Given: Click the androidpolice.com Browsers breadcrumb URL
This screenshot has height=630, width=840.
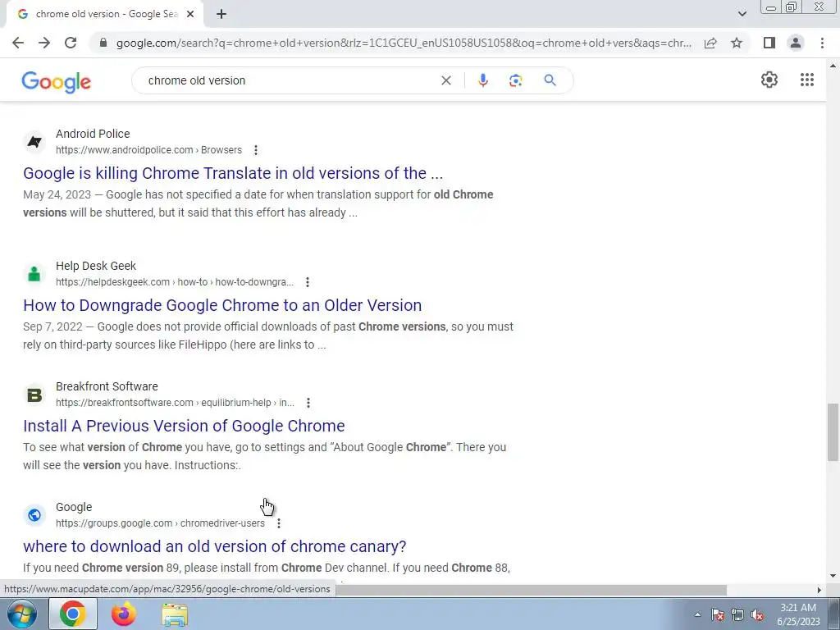Looking at the screenshot, I should pyautogui.click(x=149, y=150).
